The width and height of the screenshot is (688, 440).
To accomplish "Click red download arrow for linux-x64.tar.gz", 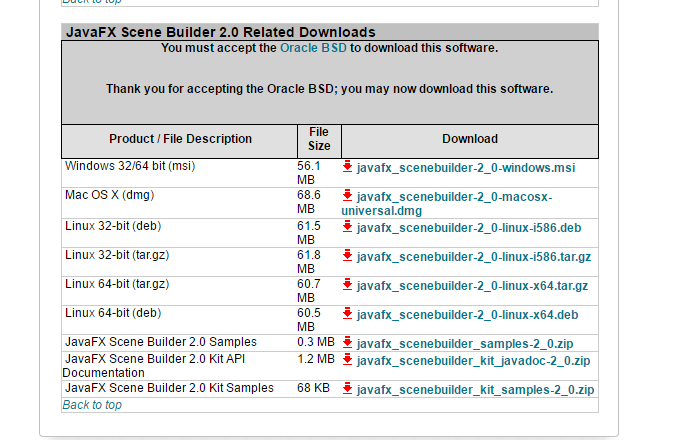I will click(348, 285).
